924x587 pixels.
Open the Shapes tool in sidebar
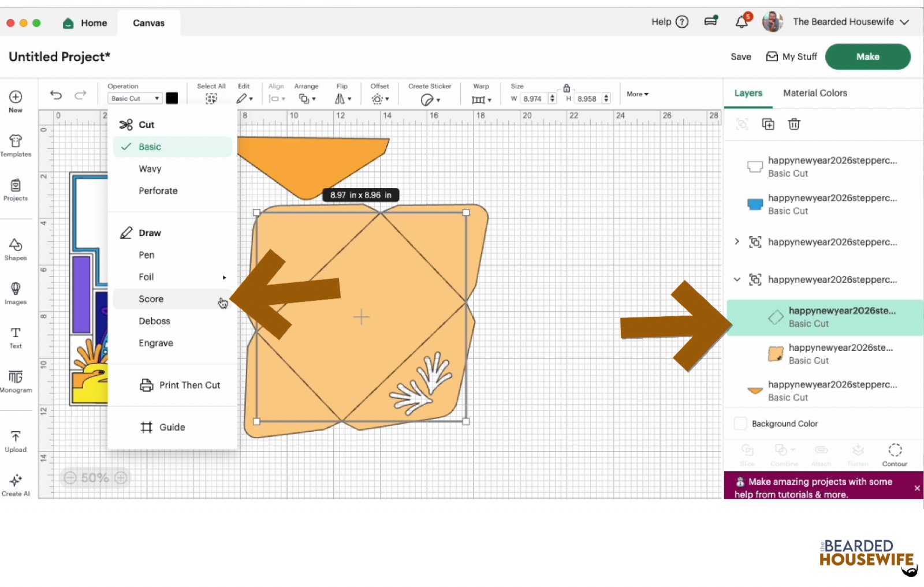pyautogui.click(x=16, y=249)
